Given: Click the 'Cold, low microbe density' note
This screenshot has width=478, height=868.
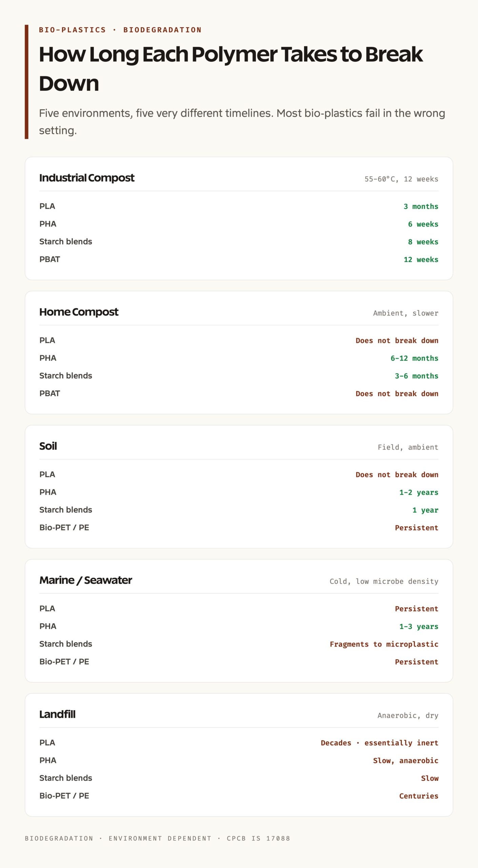Looking at the screenshot, I should point(384,581).
